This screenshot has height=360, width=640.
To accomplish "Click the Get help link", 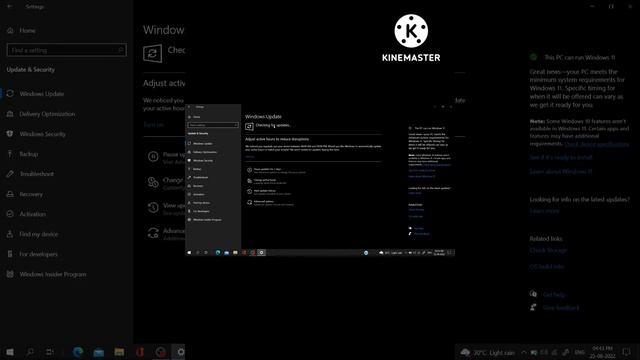I will (x=554, y=294).
